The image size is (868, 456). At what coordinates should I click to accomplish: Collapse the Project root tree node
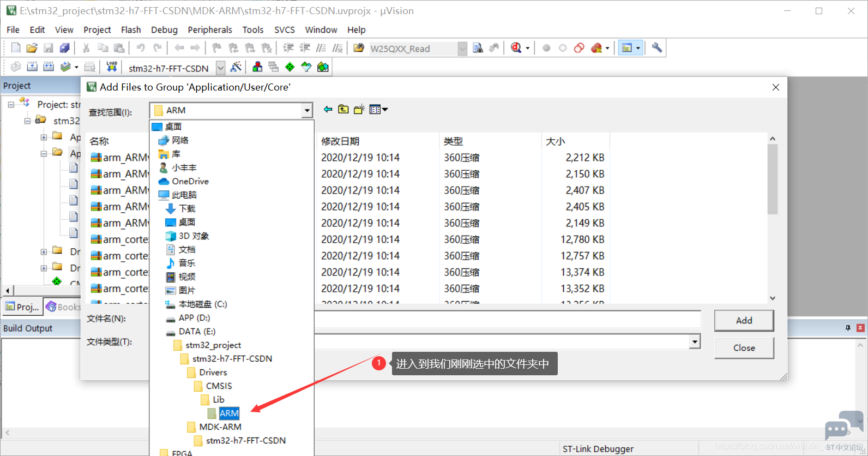[x=11, y=105]
